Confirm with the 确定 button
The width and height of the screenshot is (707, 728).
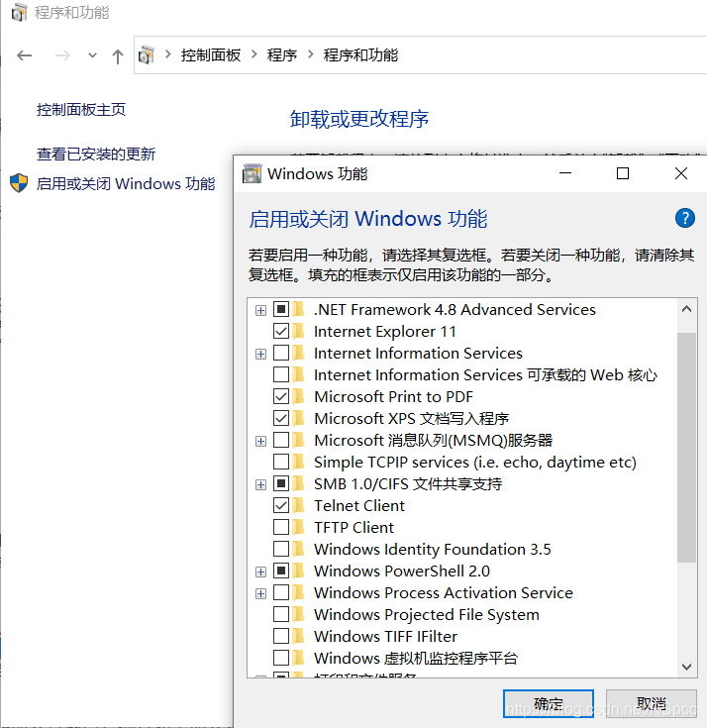tap(549, 704)
